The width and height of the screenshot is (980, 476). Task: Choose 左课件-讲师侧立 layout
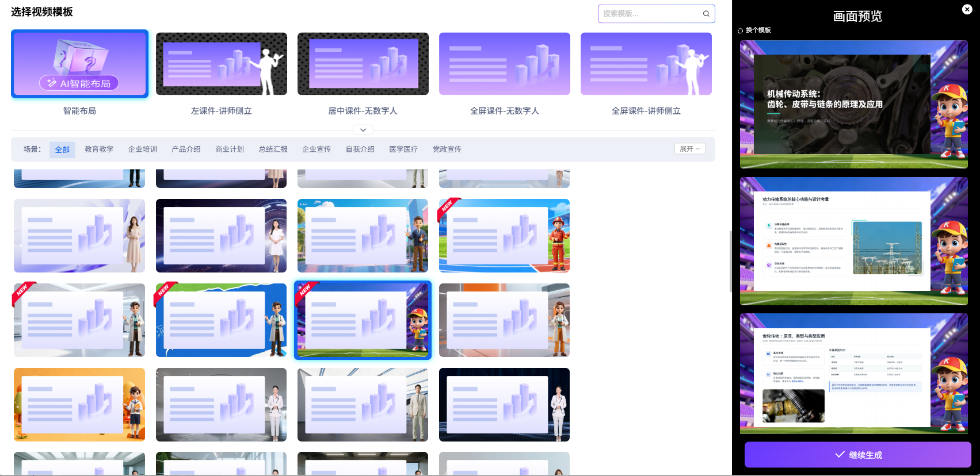221,64
